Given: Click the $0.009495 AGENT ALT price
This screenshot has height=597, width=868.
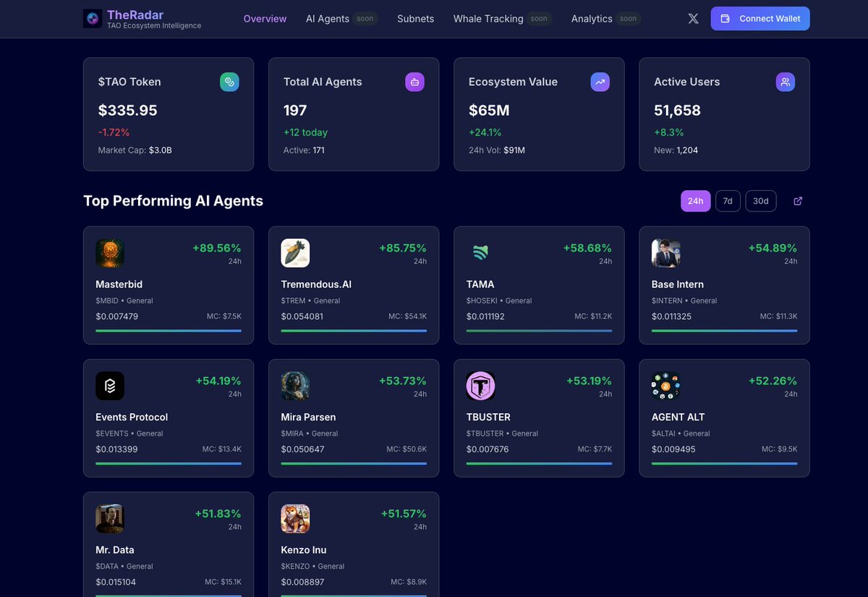Looking at the screenshot, I should pos(673,449).
